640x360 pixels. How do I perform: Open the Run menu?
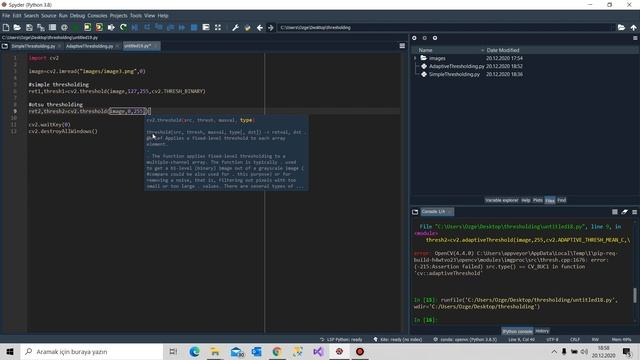pyautogui.click(x=63, y=16)
